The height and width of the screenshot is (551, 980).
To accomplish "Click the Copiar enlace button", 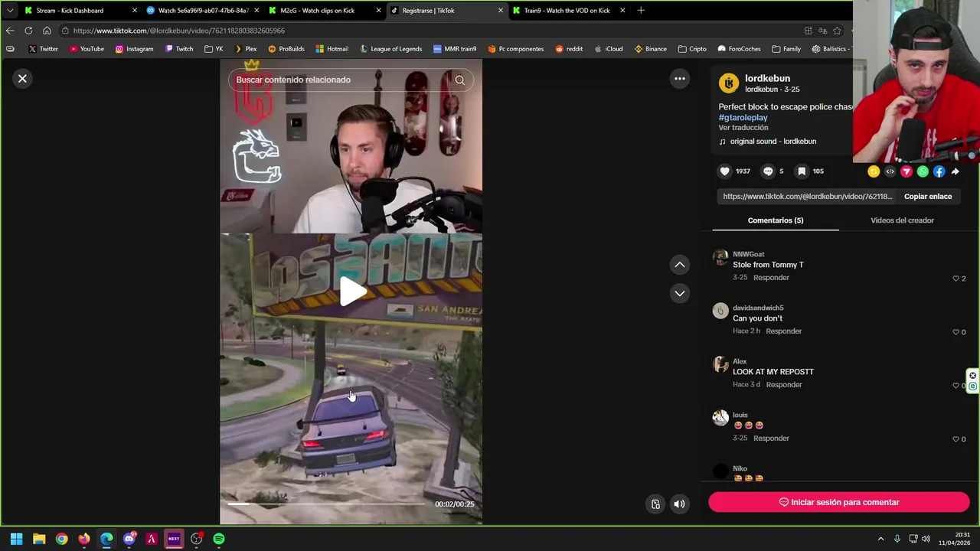I will [x=928, y=197].
